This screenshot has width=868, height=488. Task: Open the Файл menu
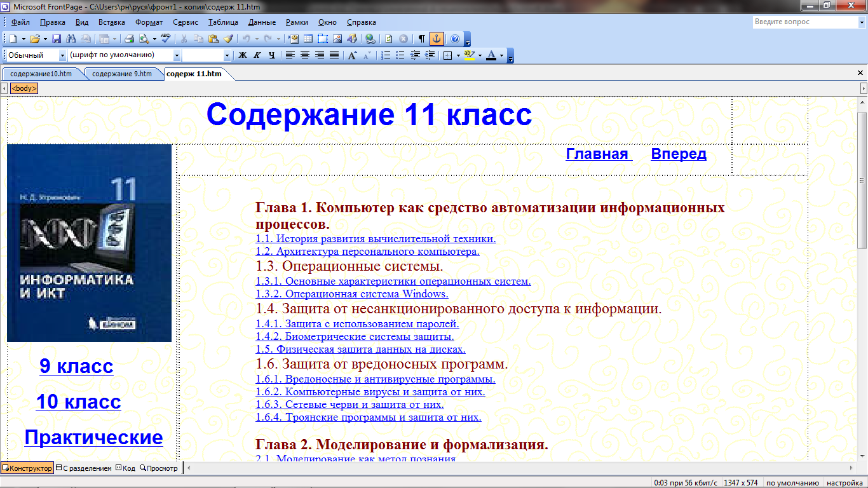point(20,22)
